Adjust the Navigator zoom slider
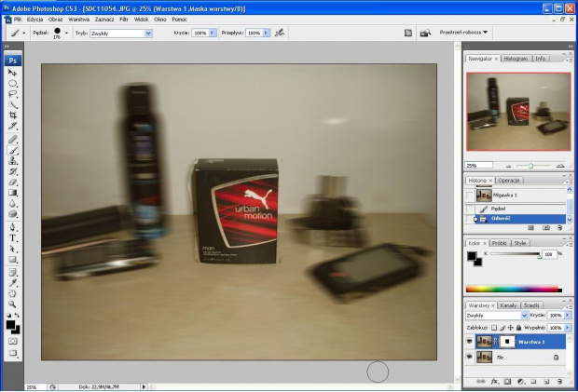Screen dimensions: 578x392 coord(530,166)
